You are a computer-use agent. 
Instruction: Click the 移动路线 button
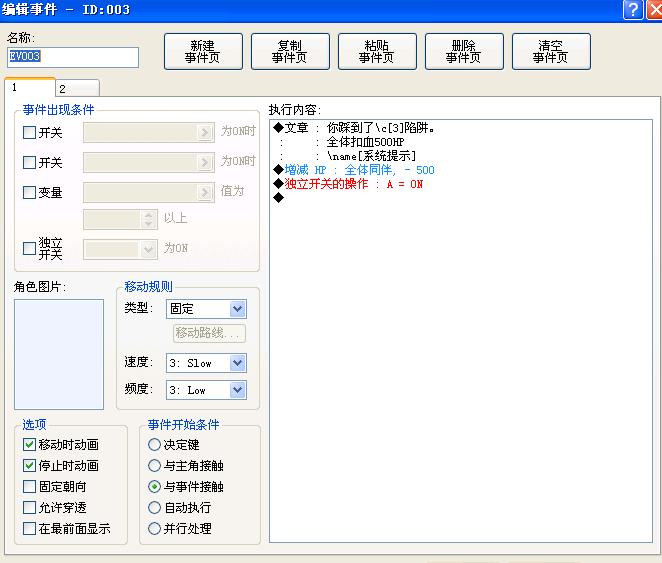[x=209, y=333]
